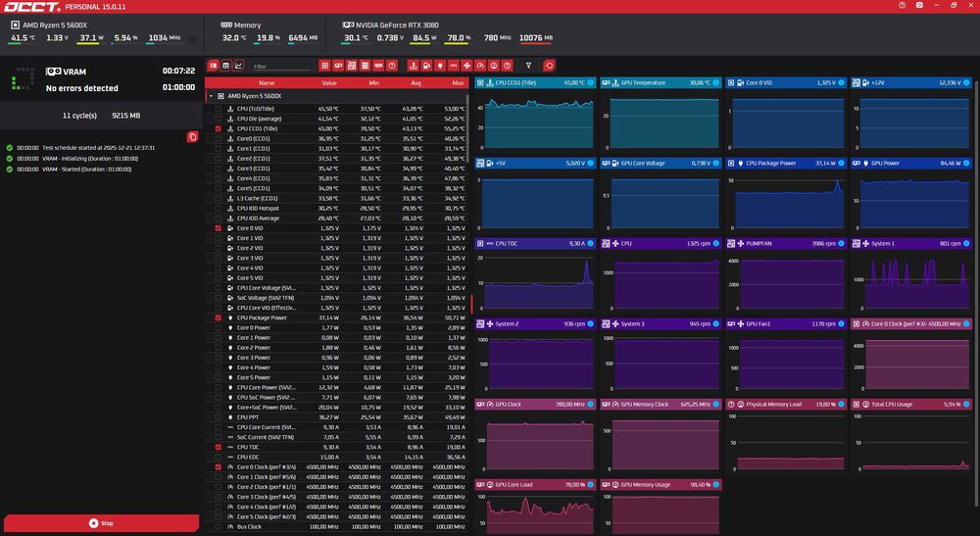This screenshot has width=980, height=536.
Task: Check the CPU PPT checkbox
Action: [219, 417]
